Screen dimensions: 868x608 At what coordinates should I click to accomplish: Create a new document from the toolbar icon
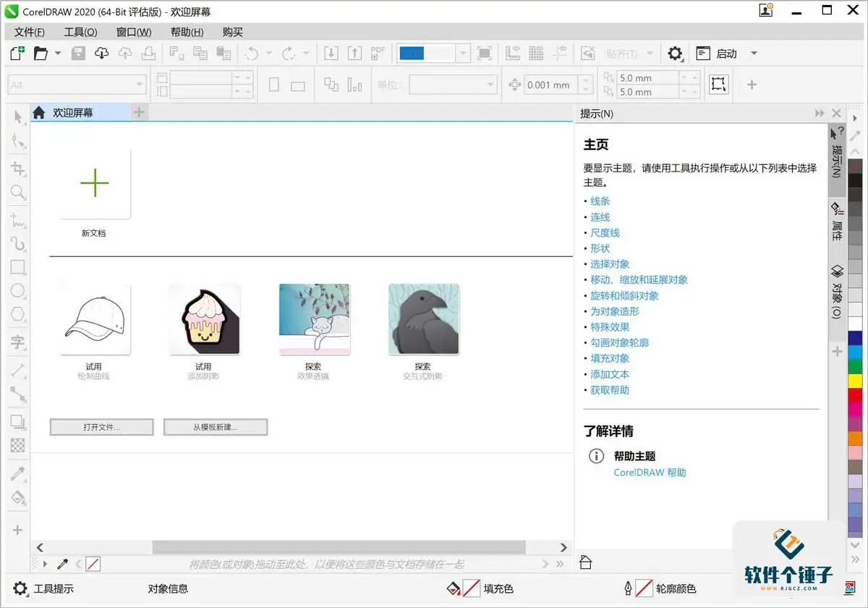(x=17, y=54)
